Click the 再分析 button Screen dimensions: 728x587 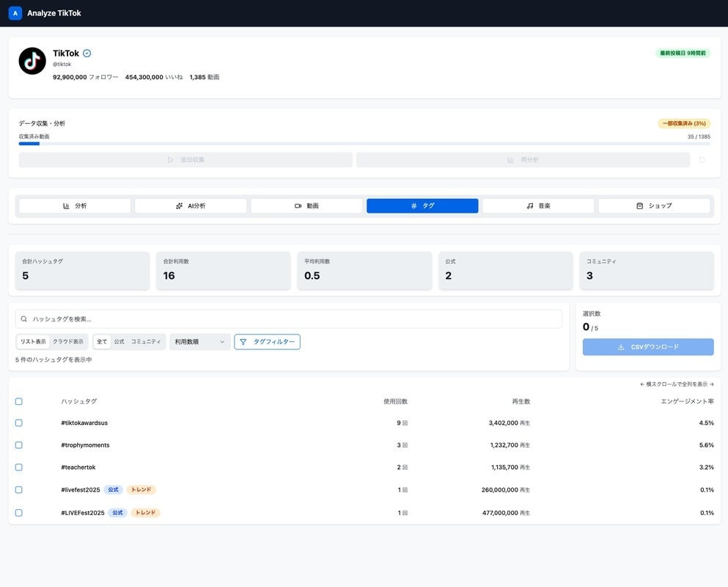(523, 160)
